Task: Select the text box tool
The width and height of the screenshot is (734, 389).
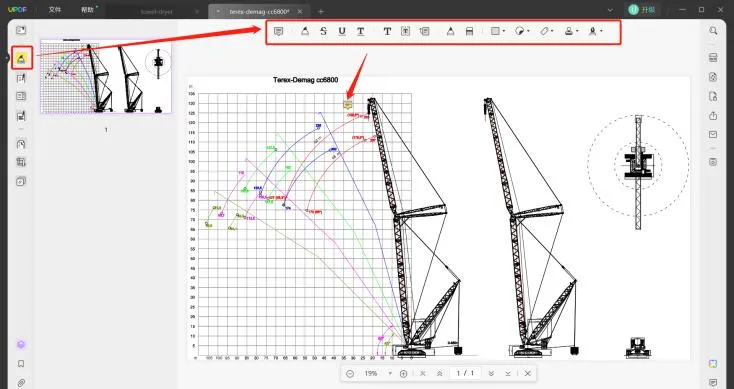Action: [x=406, y=31]
